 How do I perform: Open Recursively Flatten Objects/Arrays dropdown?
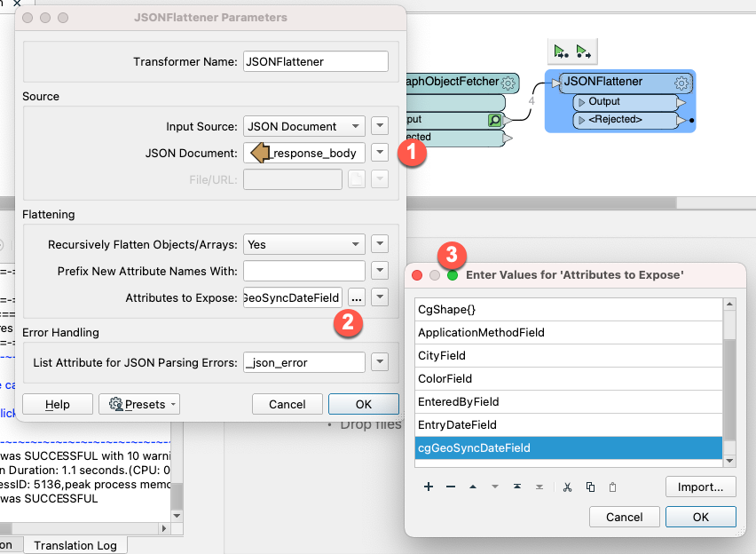coord(304,244)
